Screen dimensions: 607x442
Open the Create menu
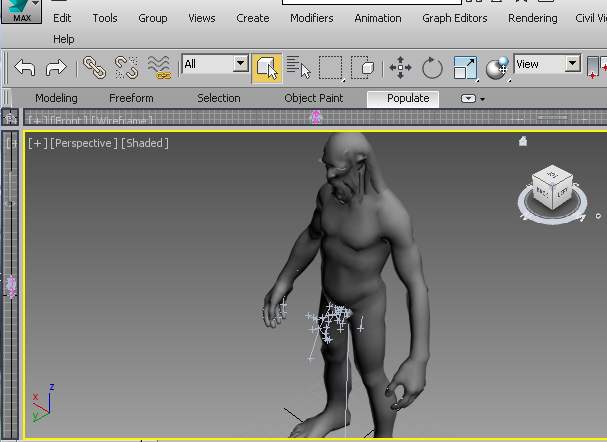click(x=252, y=18)
